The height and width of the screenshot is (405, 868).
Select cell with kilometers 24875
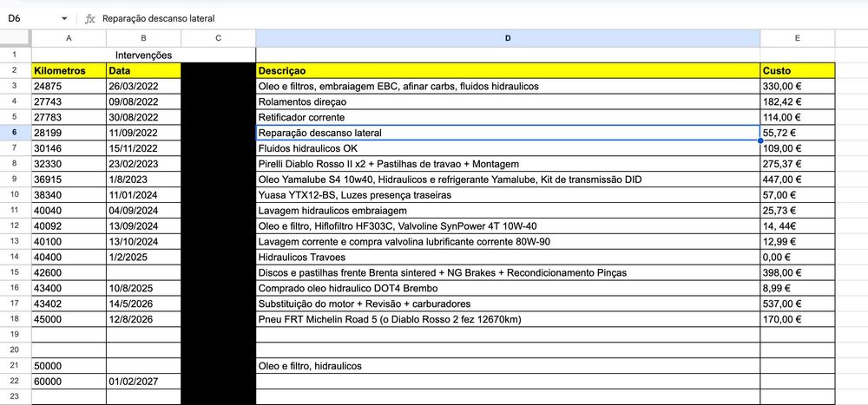(x=69, y=87)
